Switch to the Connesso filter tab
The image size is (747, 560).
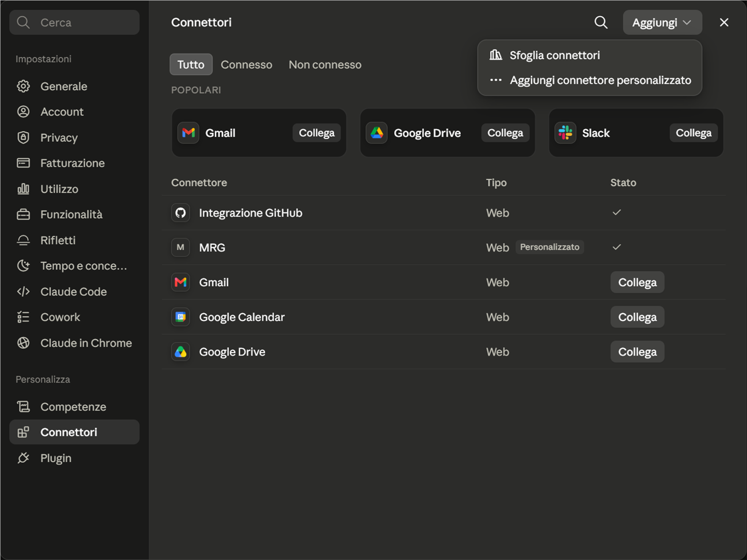click(x=247, y=64)
